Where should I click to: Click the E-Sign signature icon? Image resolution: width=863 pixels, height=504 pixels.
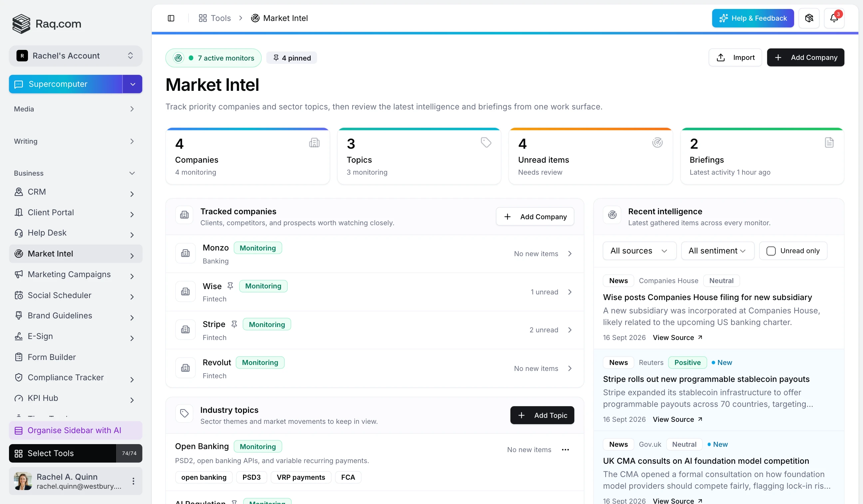[19, 336]
